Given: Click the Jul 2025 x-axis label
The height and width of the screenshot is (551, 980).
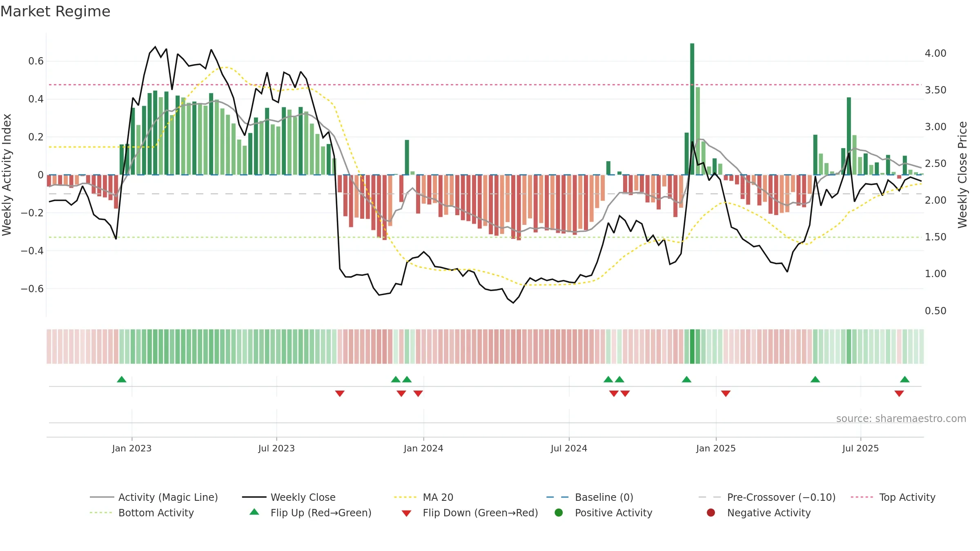Looking at the screenshot, I should tap(860, 448).
